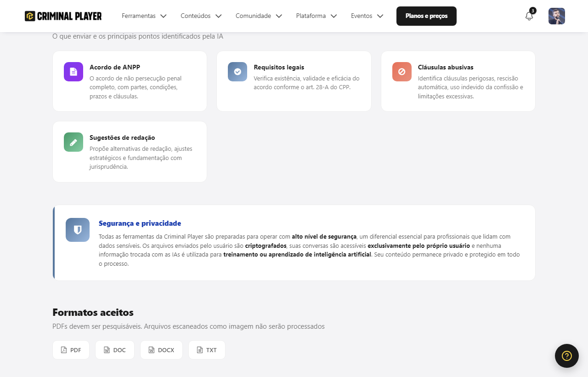
Task: Open the Ferramentas menu
Action: [144, 16]
